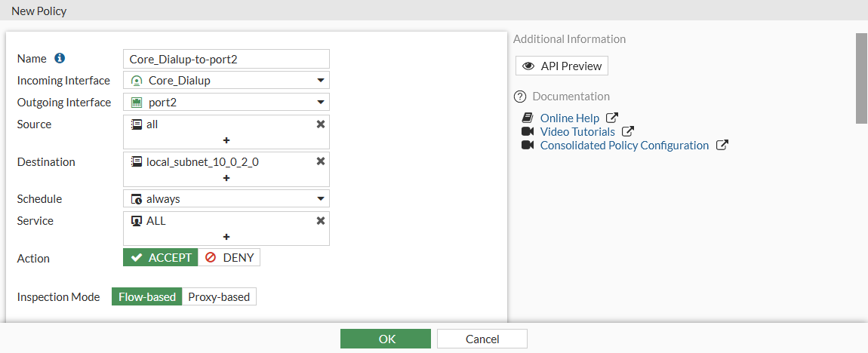Add a service with the plus icon
Screen dimensions: 868x353
point(226,236)
